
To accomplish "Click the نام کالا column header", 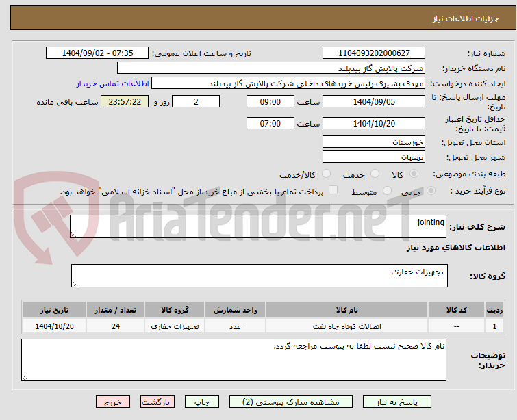I will point(347,310).
